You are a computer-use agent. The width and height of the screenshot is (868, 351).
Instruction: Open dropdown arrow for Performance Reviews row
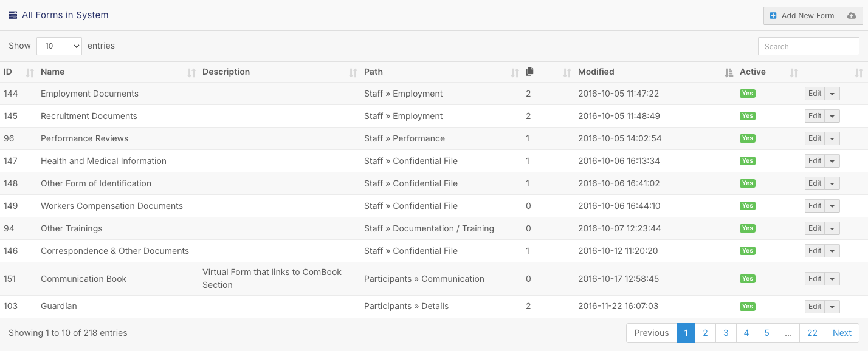point(832,138)
